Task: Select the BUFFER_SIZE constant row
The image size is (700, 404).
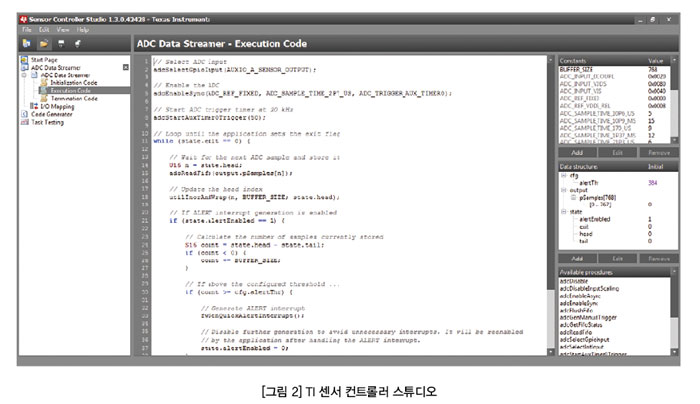Action: tap(614, 69)
